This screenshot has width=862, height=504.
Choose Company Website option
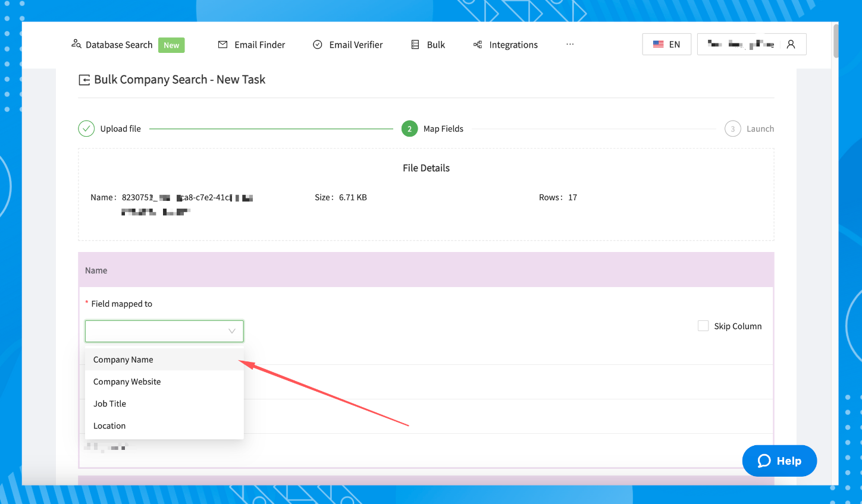127,382
